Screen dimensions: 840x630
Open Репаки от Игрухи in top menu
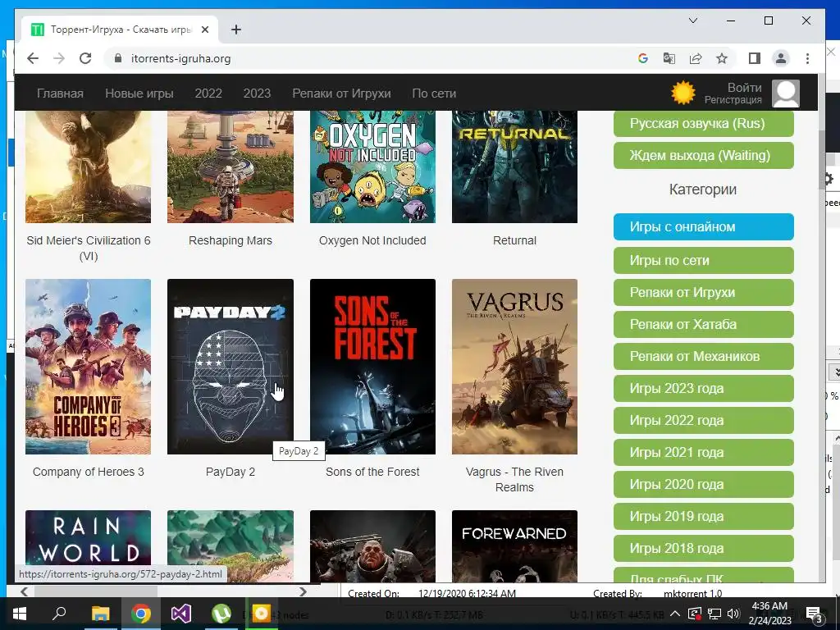[341, 94]
